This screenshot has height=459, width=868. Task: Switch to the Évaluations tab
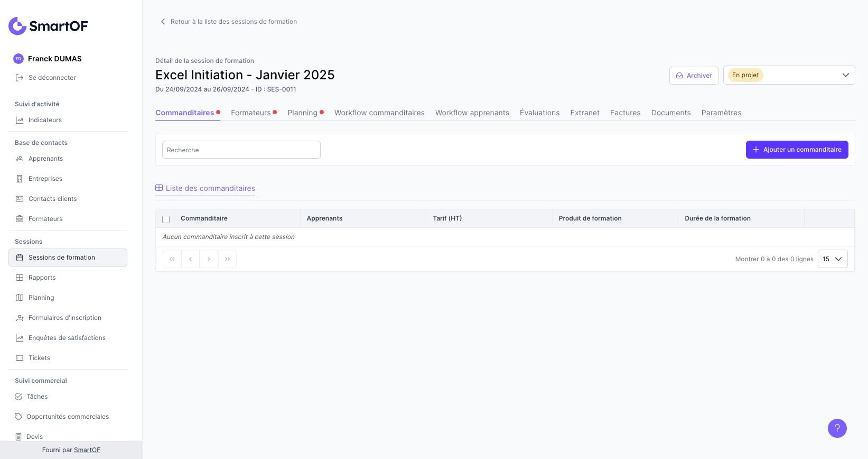pyautogui.click(x=539, y=113)
